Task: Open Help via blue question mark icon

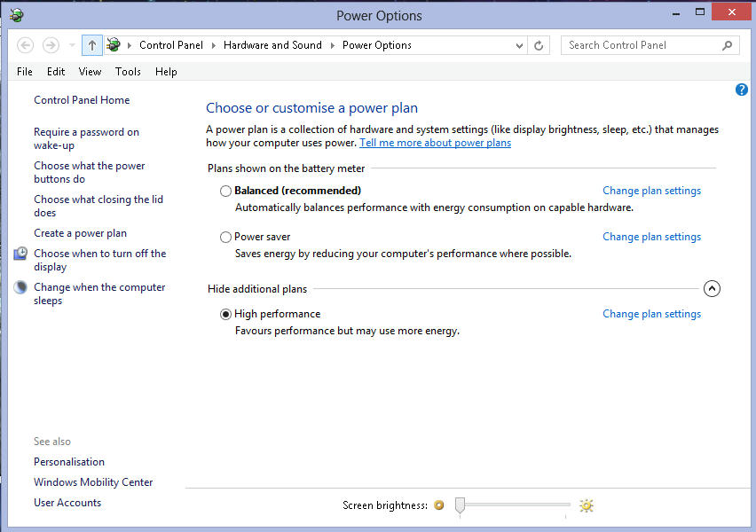Action: click(x=742, y=90)
